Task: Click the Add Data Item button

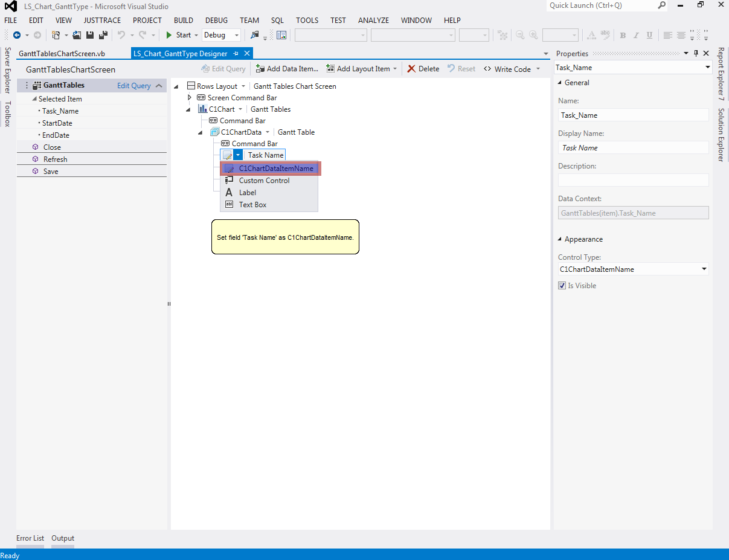Action: [x=287, y=69]
